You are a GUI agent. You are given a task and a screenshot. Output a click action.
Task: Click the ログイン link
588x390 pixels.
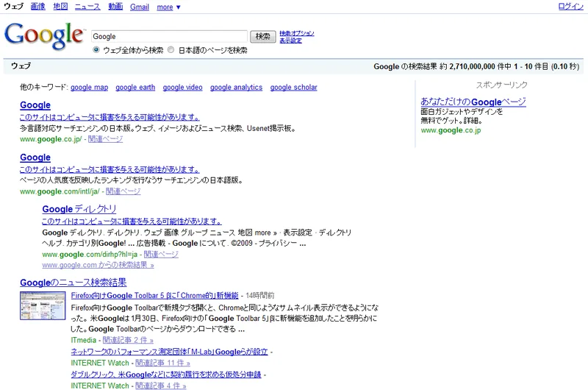click(x=571, y=7)
